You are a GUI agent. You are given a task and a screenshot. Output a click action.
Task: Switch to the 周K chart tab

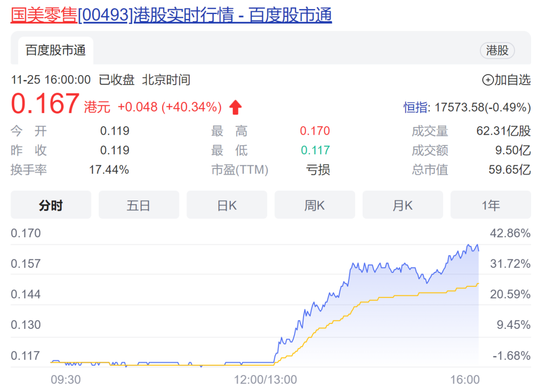315,205
